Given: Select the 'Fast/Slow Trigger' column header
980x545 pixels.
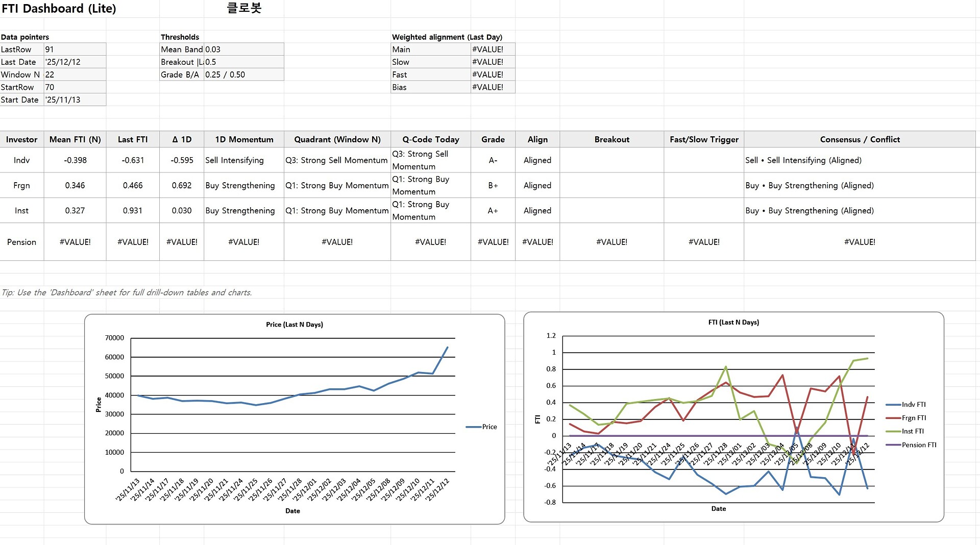Looking at the screenshot, I should pyautogui.click(x=704, y=139).
